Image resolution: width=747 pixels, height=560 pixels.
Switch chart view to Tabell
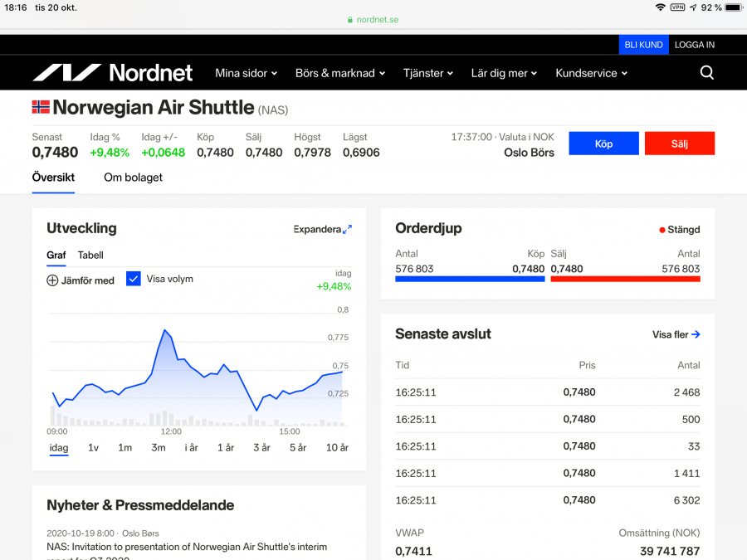[90, 256]
